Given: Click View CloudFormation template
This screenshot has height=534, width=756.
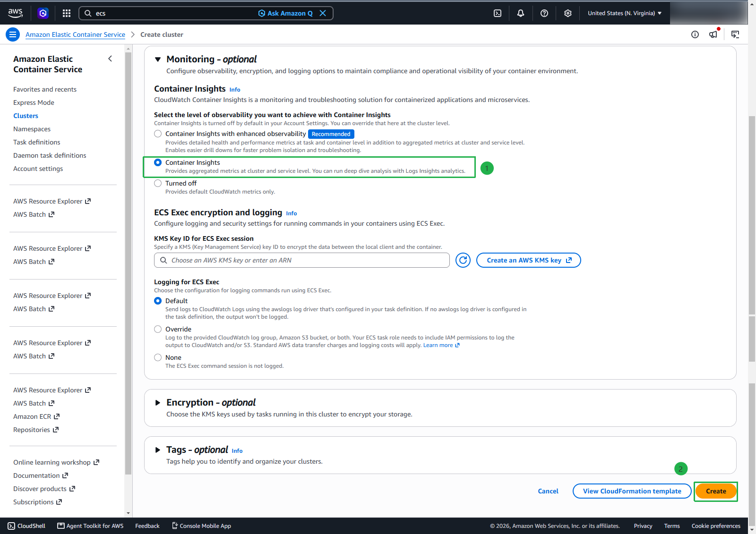Looking at the screenshot, I should [x=632, y=491].
